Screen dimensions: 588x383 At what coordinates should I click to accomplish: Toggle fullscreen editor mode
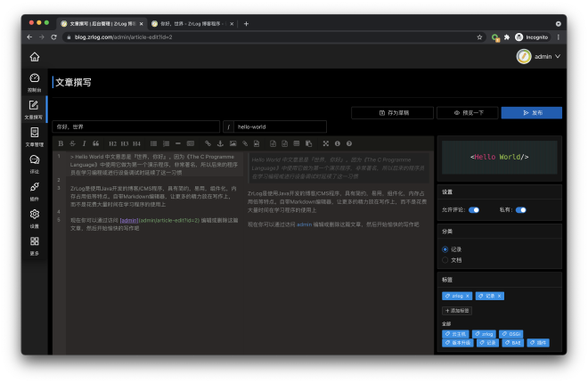point(326,143)
